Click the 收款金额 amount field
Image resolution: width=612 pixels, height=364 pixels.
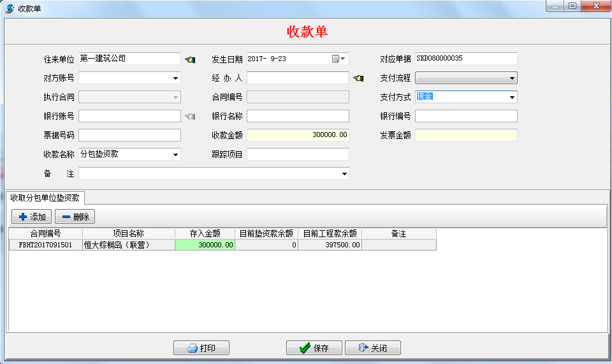298,135
